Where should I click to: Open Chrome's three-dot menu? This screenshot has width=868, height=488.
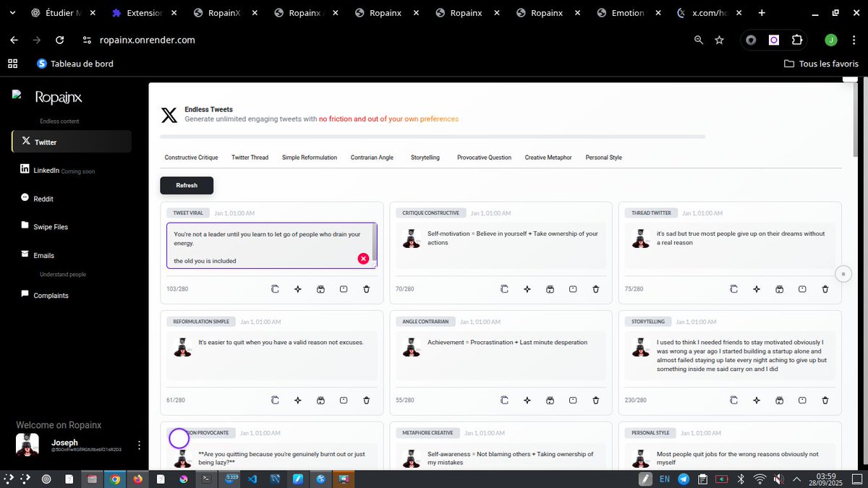click(854, 40)
